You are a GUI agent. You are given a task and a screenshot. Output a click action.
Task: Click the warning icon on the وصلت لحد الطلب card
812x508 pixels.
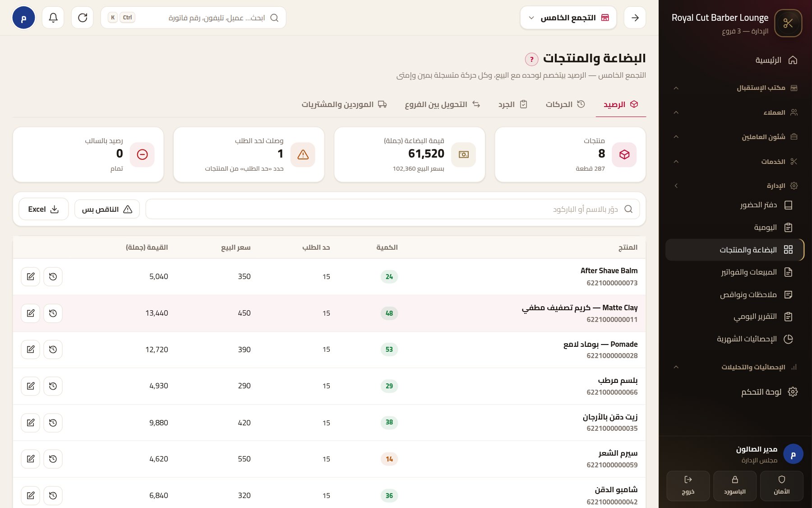point(303,154)
